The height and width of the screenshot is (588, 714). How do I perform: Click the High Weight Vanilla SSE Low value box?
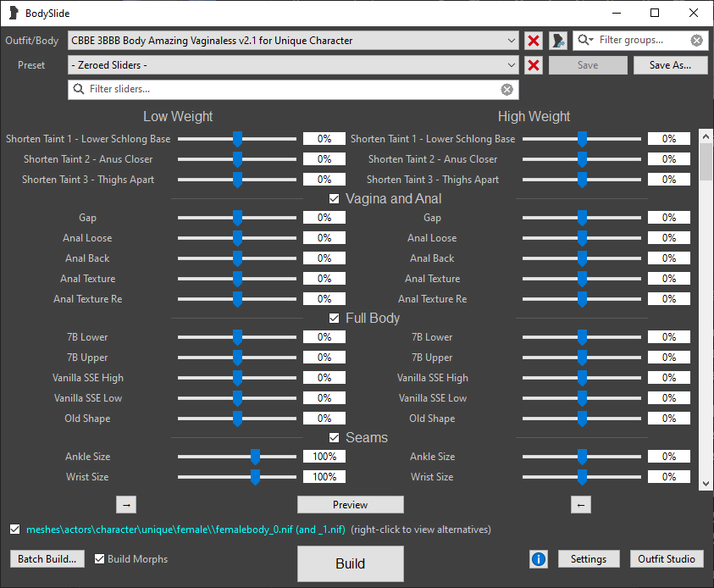click(669, 398)
